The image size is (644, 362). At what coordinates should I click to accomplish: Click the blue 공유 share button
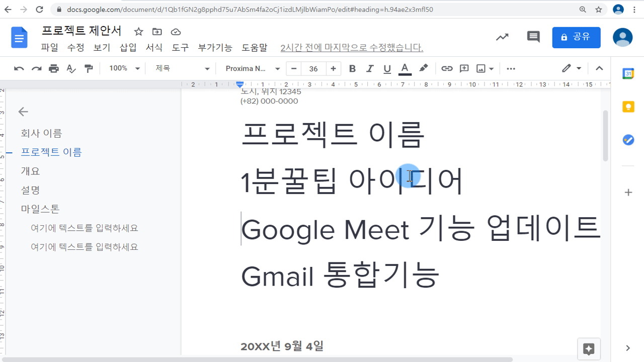pos(576,37)
